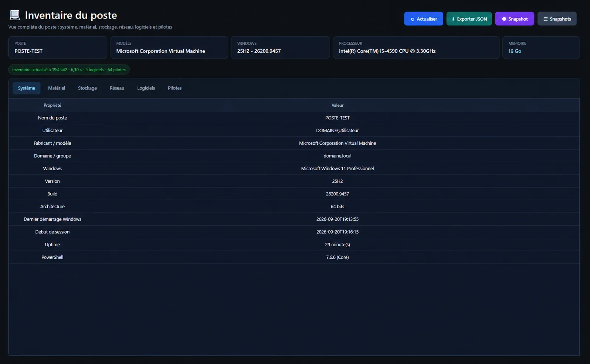This screenshot has height=364, width=590.
Task: Open the Logiciels tab
Action: coord(146,88)
